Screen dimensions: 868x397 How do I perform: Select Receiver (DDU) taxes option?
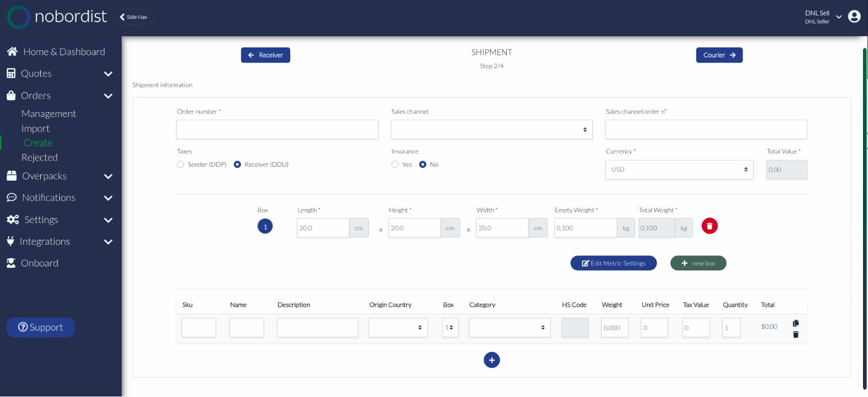point(237,164)
